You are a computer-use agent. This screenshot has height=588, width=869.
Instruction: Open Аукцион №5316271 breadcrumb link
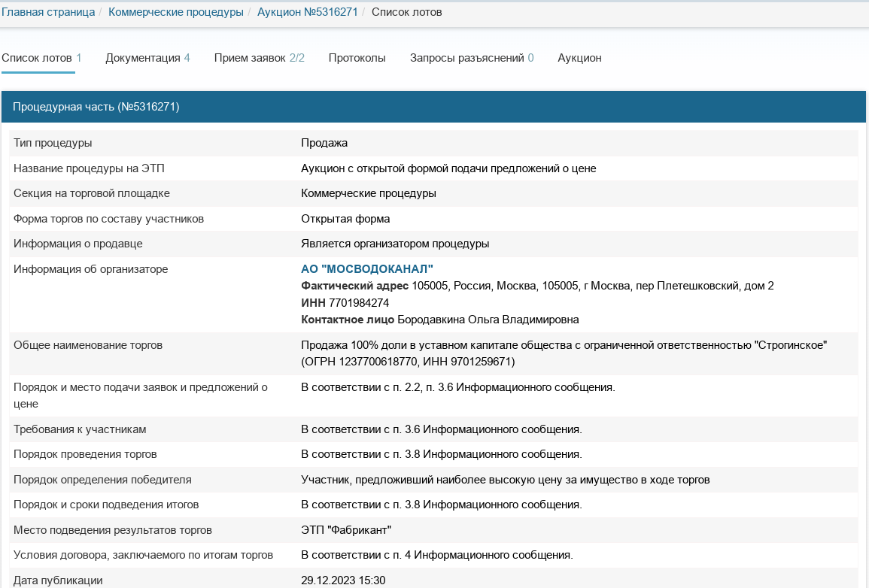coord(308,12)
